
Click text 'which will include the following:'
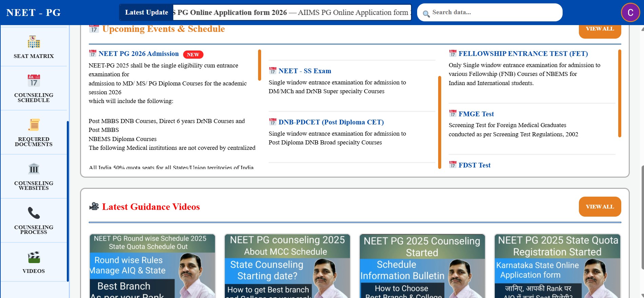(x=131, y=101)
